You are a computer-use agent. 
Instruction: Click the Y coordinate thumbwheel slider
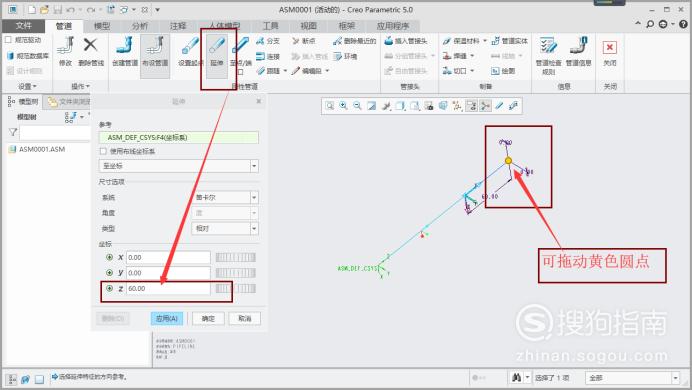tap(236, 273)
